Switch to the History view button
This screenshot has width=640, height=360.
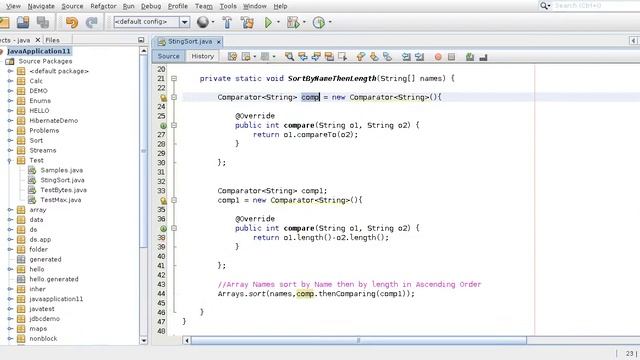[202, 56]
